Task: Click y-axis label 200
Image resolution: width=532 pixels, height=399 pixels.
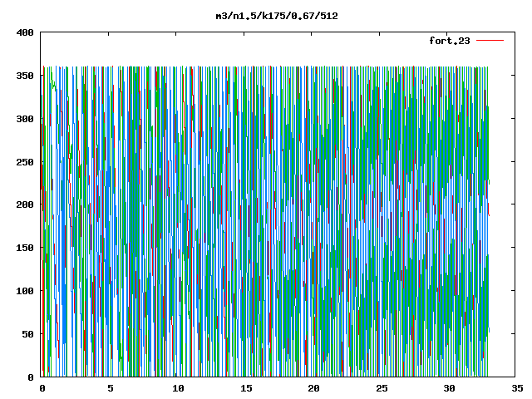Action: (25, 204)
